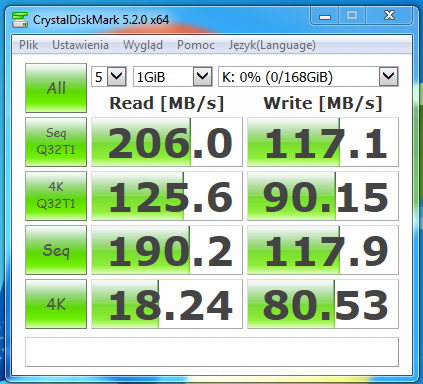Close the CrystalDiskMark window

(x=389, y=16)
